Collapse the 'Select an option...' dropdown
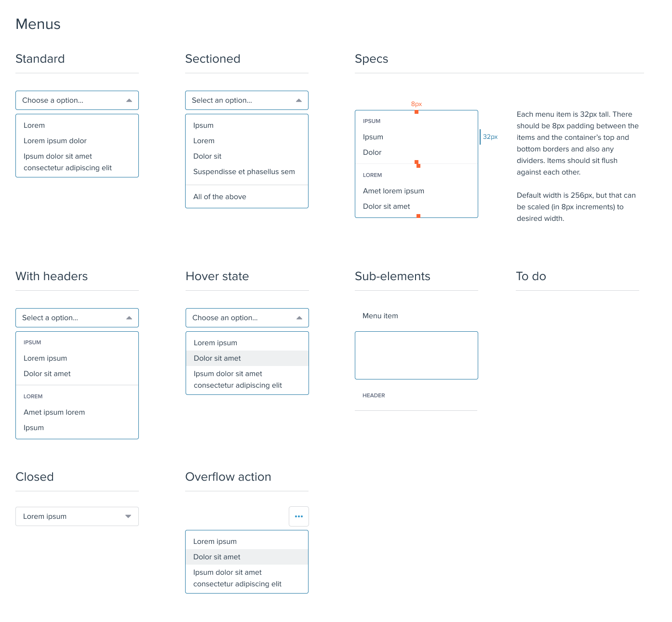This screenshot has height=622, width=672. (x=247, y=100)
